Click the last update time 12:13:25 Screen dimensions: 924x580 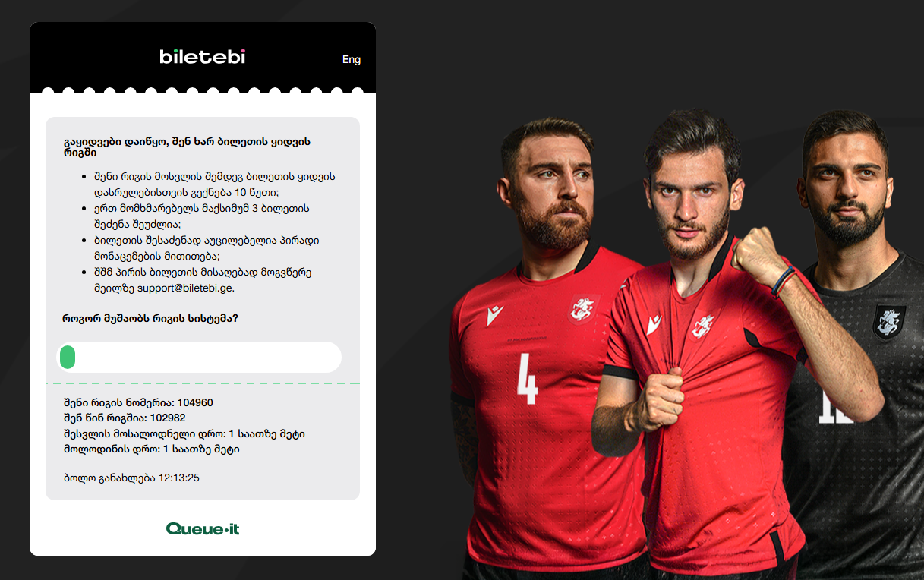pyautogui.click(x=178, y=478)
